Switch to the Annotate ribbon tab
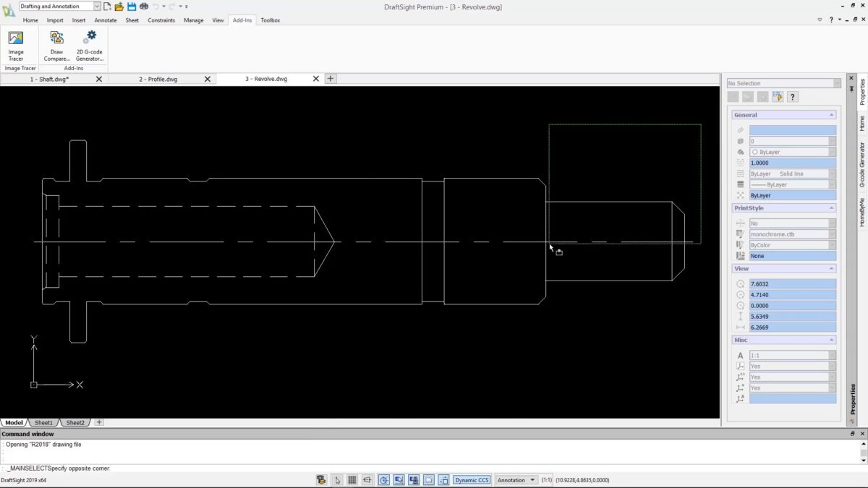The height and width of the screenshot is (488, 868). click(x=105, y=20)
